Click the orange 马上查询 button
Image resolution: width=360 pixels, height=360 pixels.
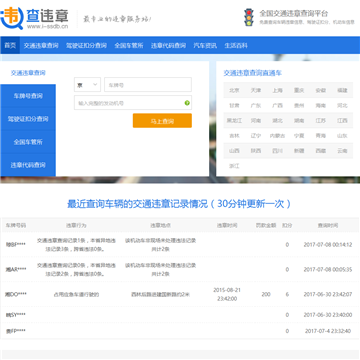(162, 121)
